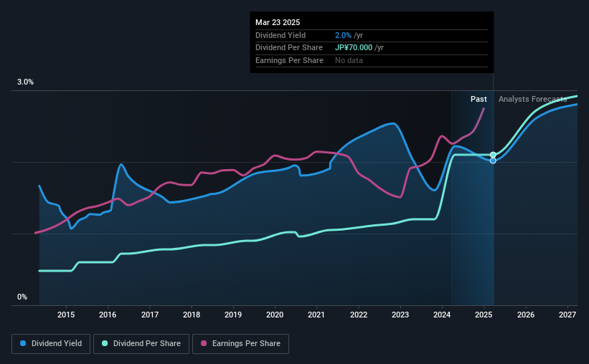Click the No data earnings value

click(x=349, y=60)
